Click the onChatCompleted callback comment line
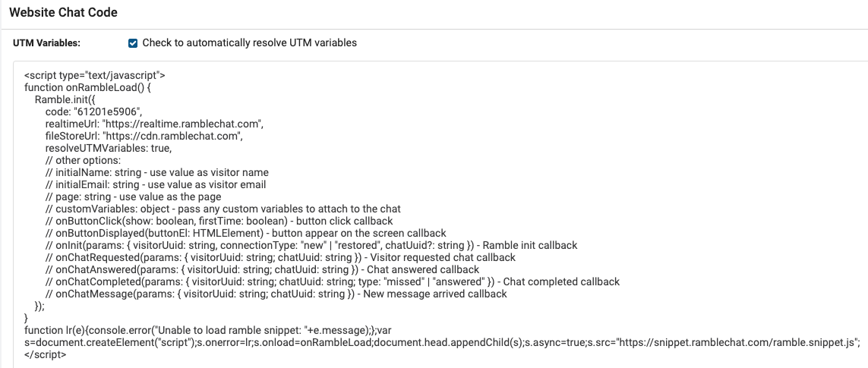Image resolution: width=868 pixels, height=368 pixels. click(332, 282)
